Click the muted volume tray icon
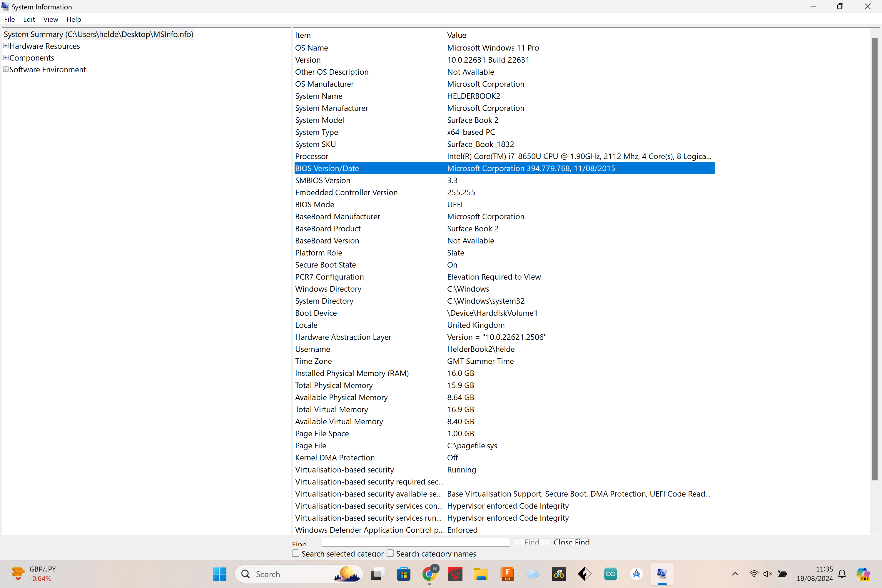The width and height of the screenshot is (882, 588). coord(768,574)
